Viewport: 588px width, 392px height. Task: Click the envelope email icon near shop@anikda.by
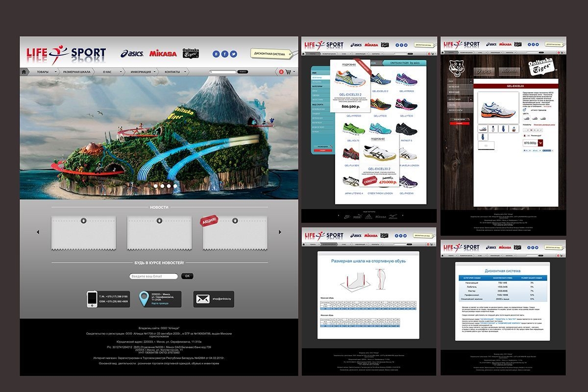point(203,299)
